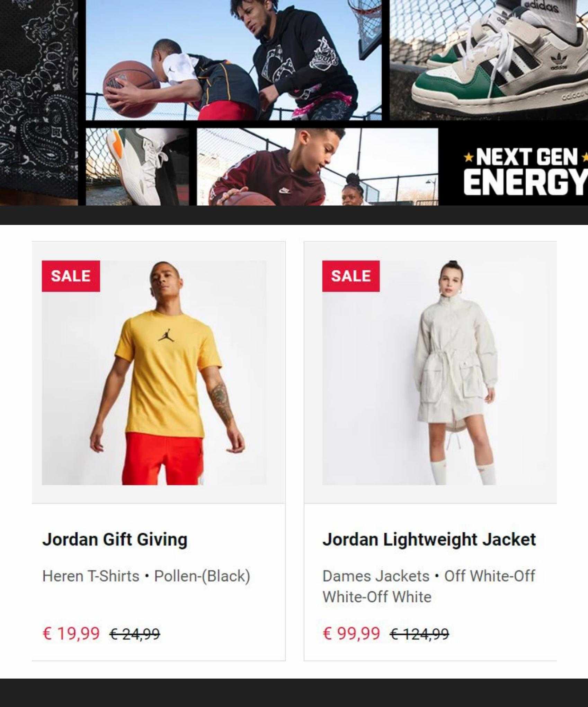Open the NEXT GEN ENERGY banner text
The image size is (588, 707).
click(526, 171)
